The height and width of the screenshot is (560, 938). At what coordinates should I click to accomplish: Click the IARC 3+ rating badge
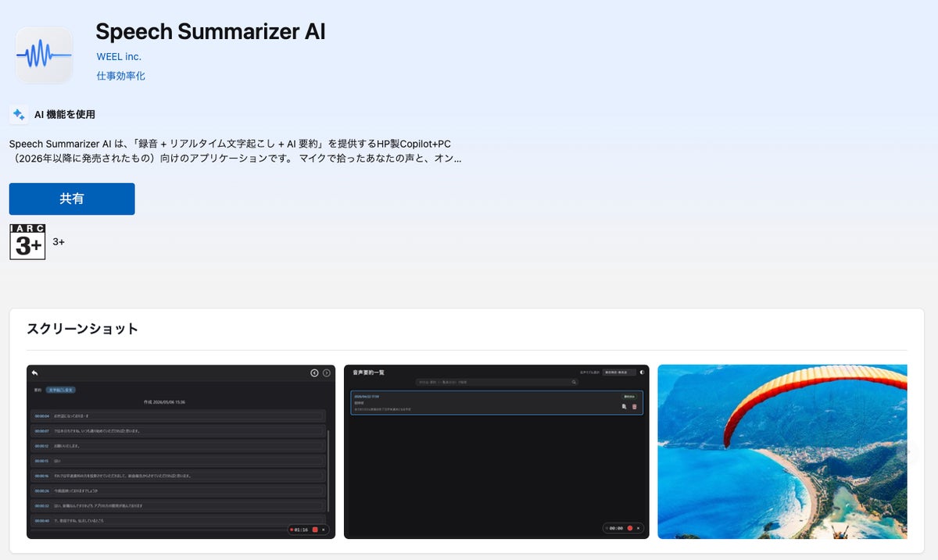click(x=27, y=242)
